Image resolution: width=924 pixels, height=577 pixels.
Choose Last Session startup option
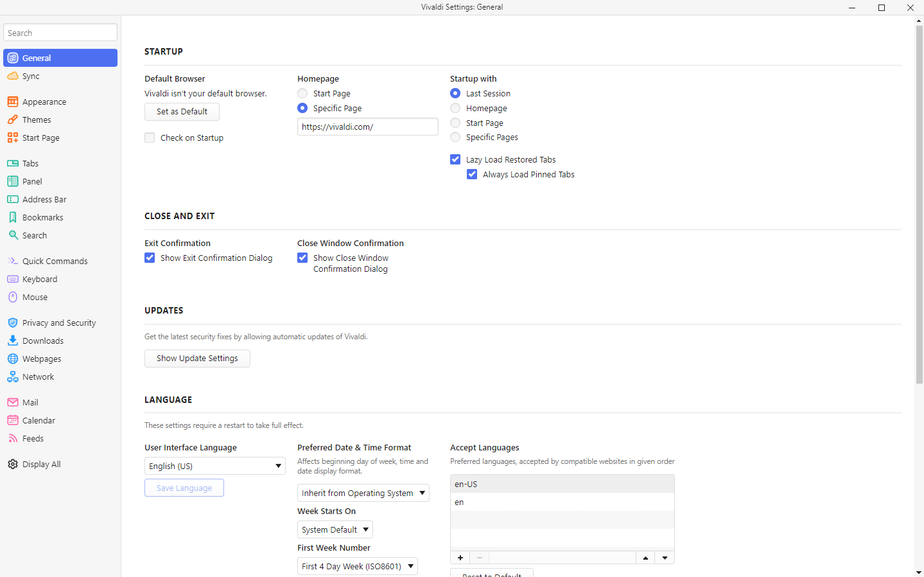455,93
